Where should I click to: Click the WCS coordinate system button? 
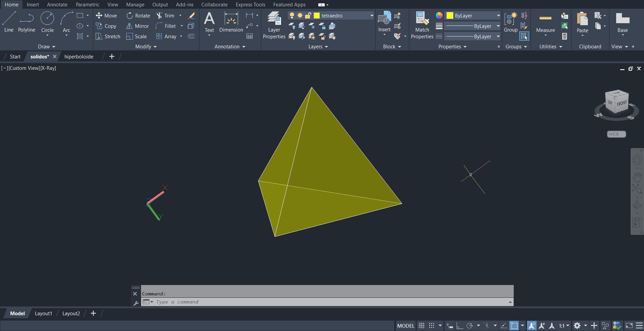(616, 134)
